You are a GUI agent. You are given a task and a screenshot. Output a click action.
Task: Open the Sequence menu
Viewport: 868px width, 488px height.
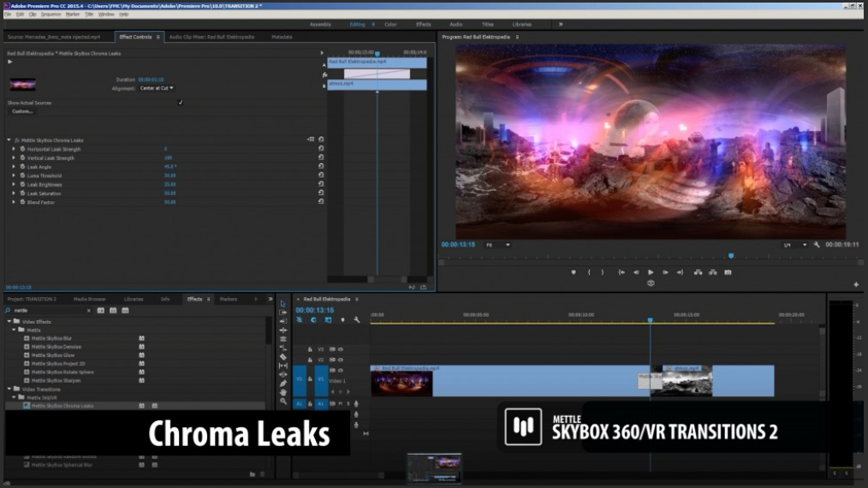pos(51,14)
